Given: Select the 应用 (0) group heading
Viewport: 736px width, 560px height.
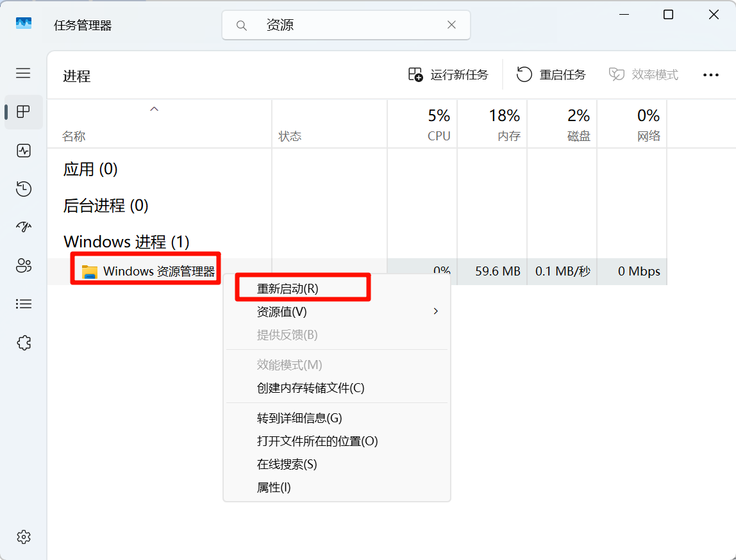Looking at the screenshot, I should click(90, 169).
